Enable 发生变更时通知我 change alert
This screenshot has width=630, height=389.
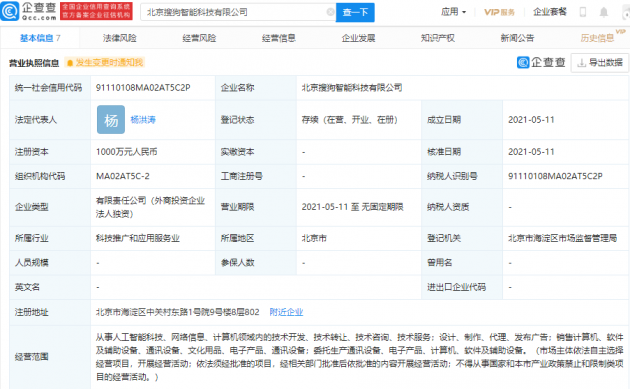click(104, 63)
